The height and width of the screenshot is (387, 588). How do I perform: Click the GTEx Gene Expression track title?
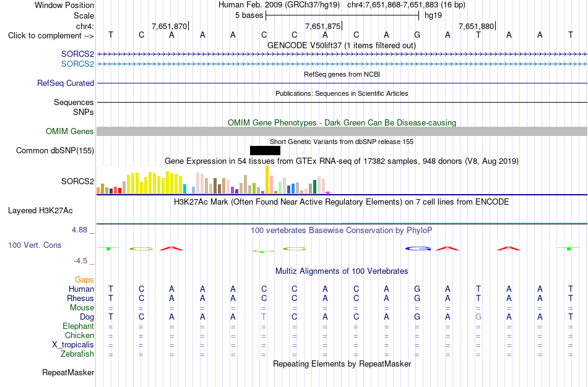coord(342,161)
